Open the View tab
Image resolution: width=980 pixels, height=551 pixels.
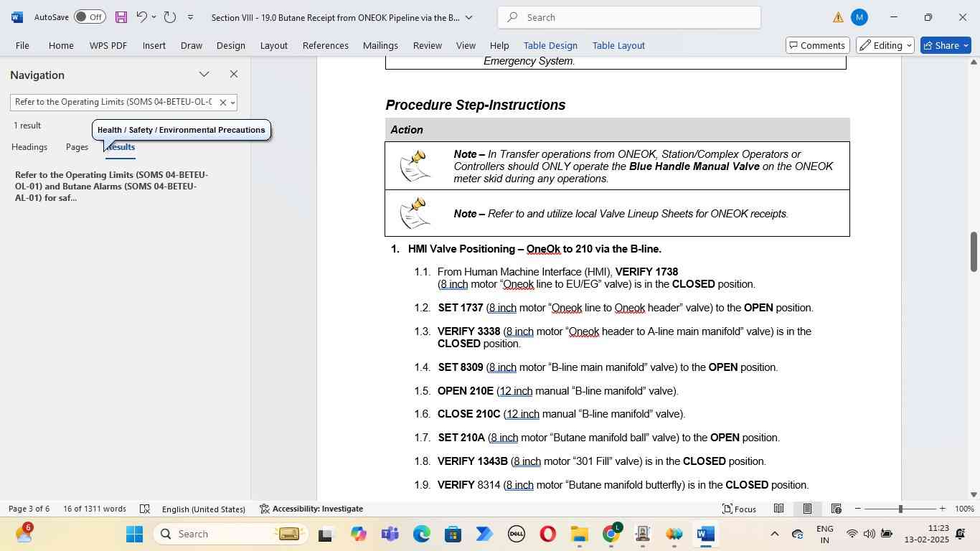(x=466, y=45)
